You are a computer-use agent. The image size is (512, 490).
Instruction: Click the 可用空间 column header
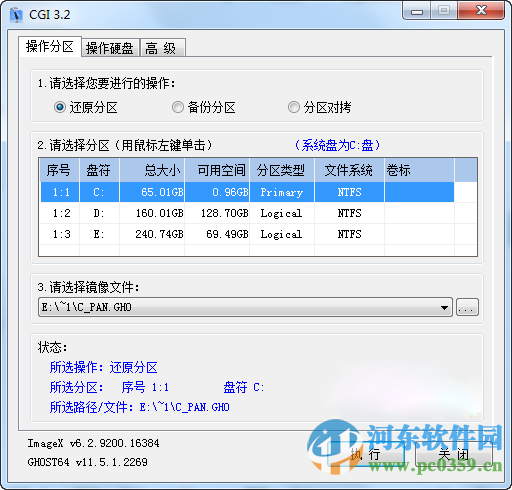pos(217,170)
